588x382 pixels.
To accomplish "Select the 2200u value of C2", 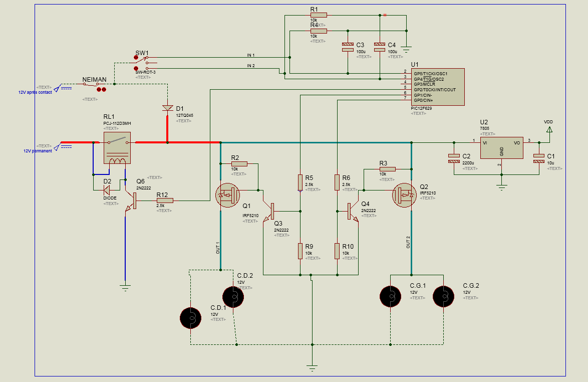I will click(468, 163).
